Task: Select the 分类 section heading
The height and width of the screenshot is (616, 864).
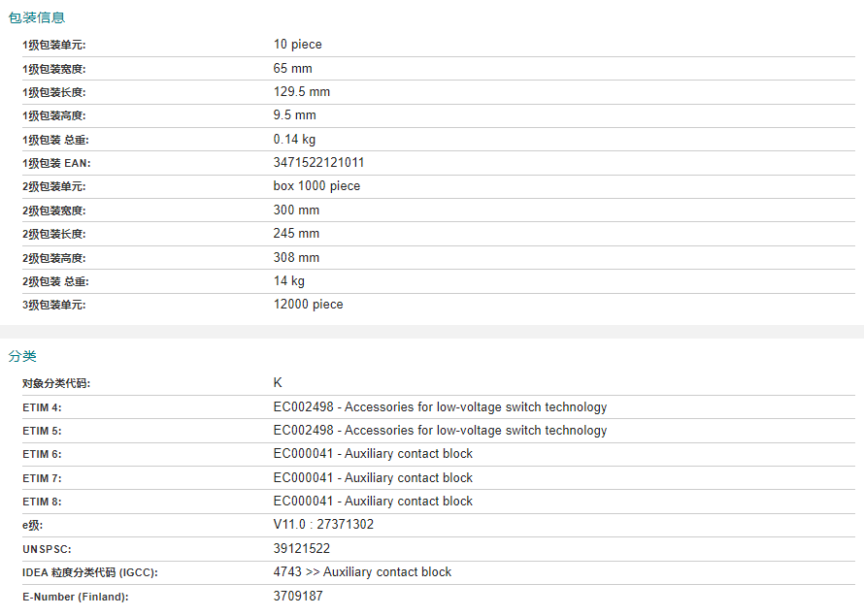Action: pos(22,356)
